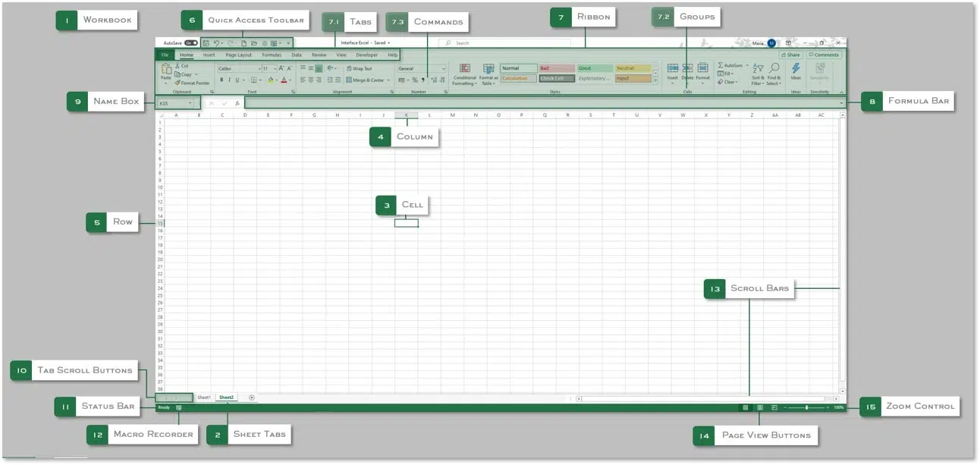
Task: Select the Sheet1 tab
Action: 203,397
